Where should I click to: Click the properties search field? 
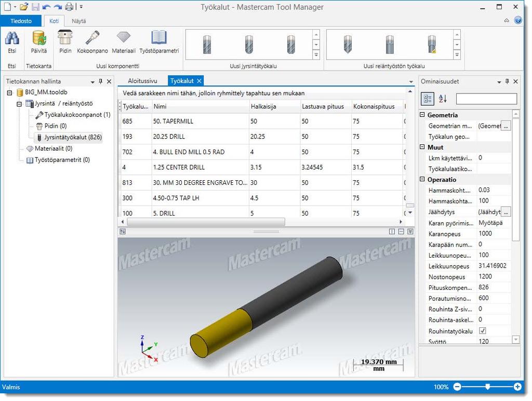pyautogui.click(x=486, y=99)
